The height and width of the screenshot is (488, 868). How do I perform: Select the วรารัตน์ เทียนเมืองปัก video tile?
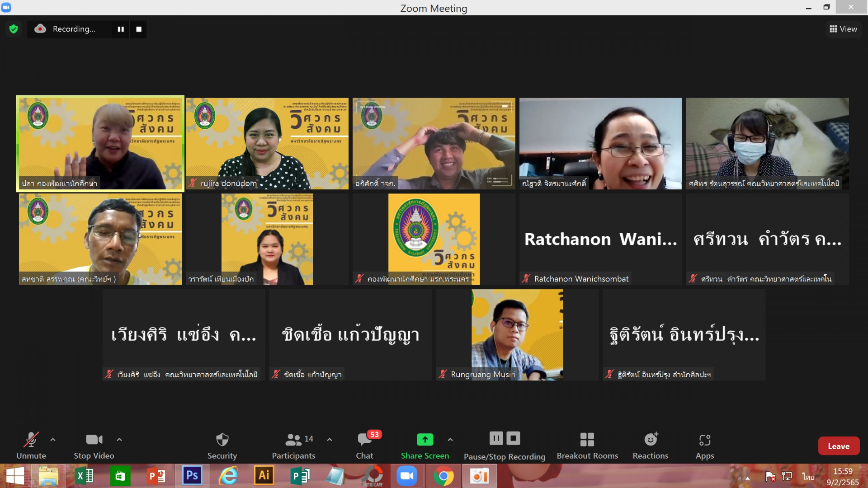pyautogui.click(x=267, y=239)
